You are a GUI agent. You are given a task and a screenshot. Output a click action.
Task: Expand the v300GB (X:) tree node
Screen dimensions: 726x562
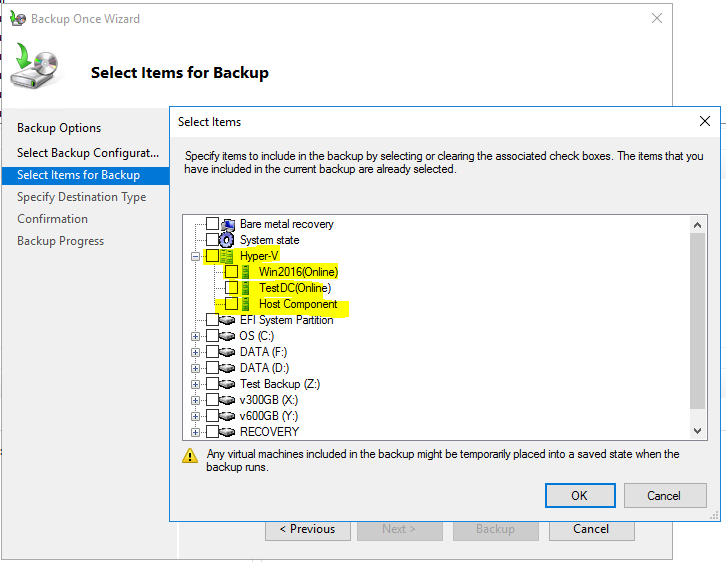tap(195, 400)
